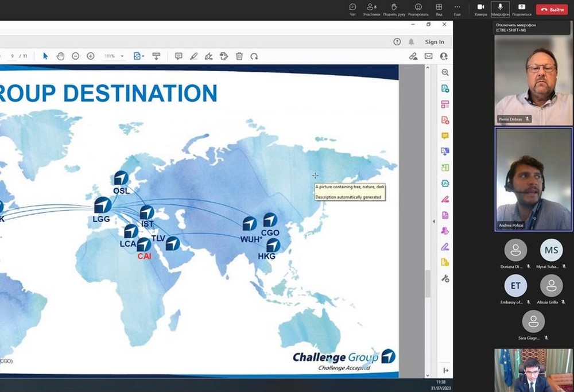Raise your hand in the meeting
This screenshot has width=574, height=392.
click(394, 9)
